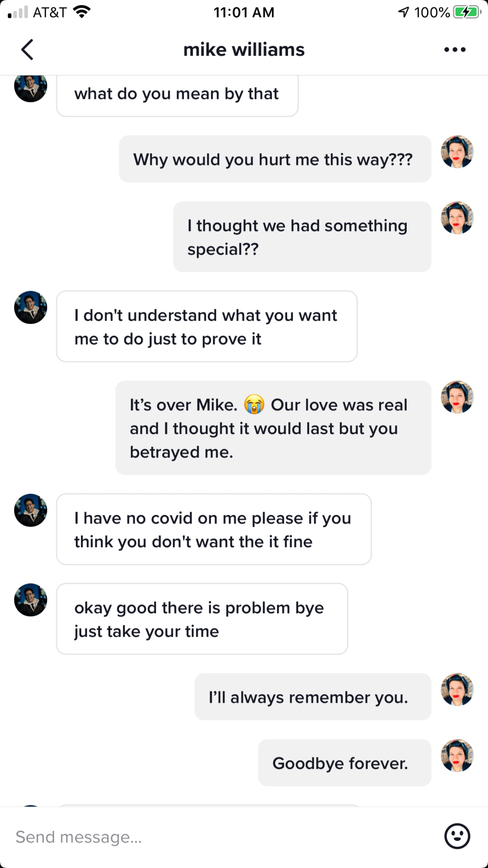Select the 'It's over Mike.' message bubble
Viewport: 488px width, 868px height.
tap(273, 428)
